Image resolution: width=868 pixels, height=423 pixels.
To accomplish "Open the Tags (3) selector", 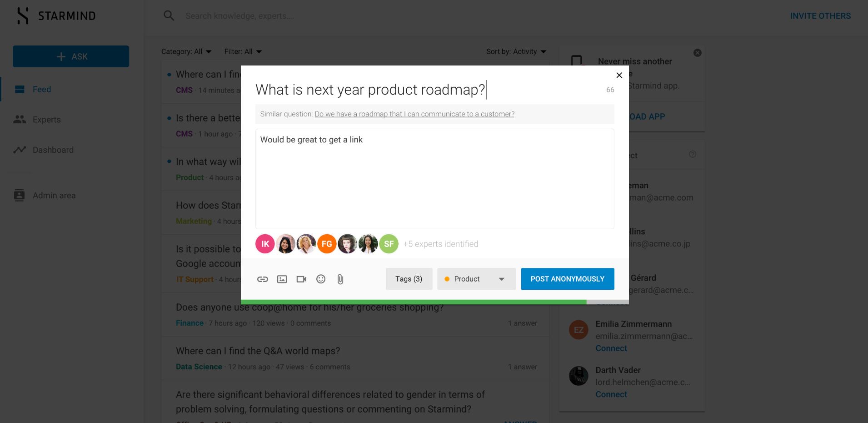I will (x=409, y=279).
